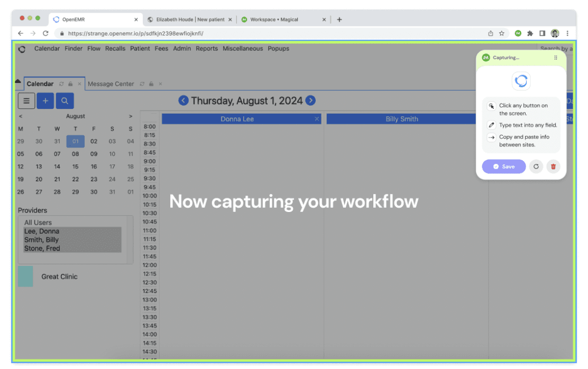588x369 pixels.
Task: Open the Reports menu
Action: (207, 49)
